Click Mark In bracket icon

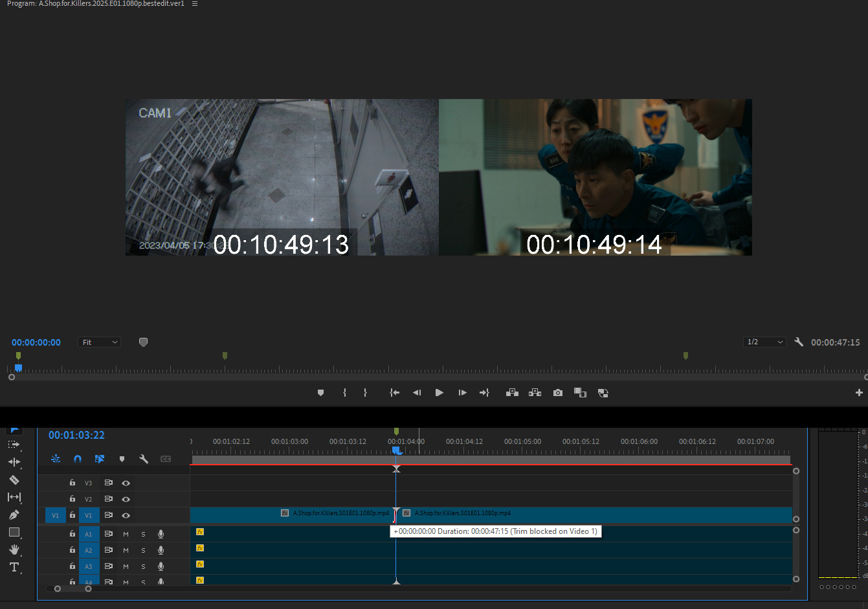tap(344, 393)
